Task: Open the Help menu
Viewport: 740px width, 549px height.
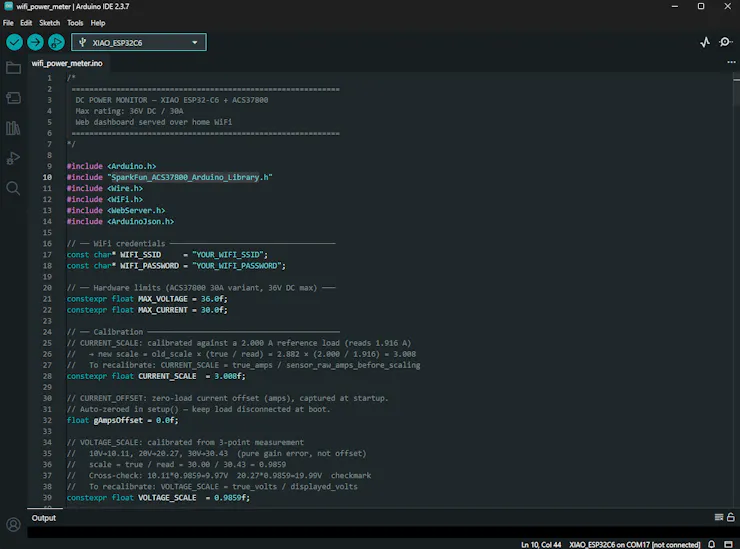Action: 98,23
